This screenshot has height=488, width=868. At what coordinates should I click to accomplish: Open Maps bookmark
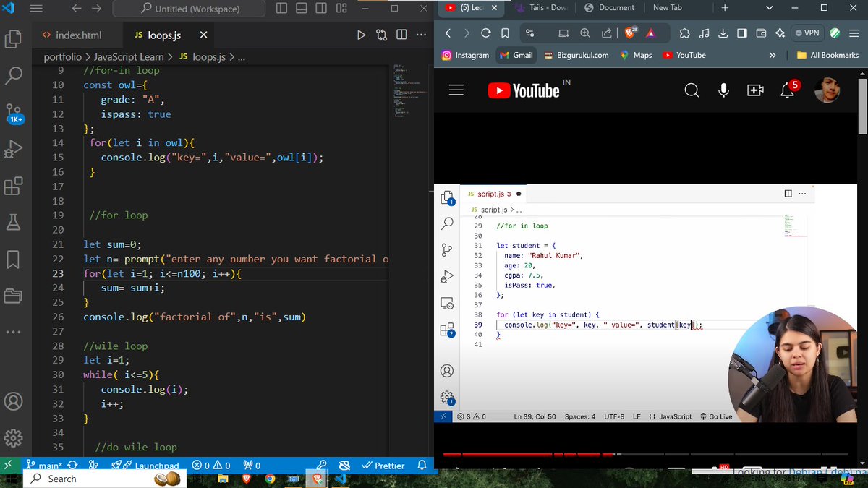tap(635, 55)
